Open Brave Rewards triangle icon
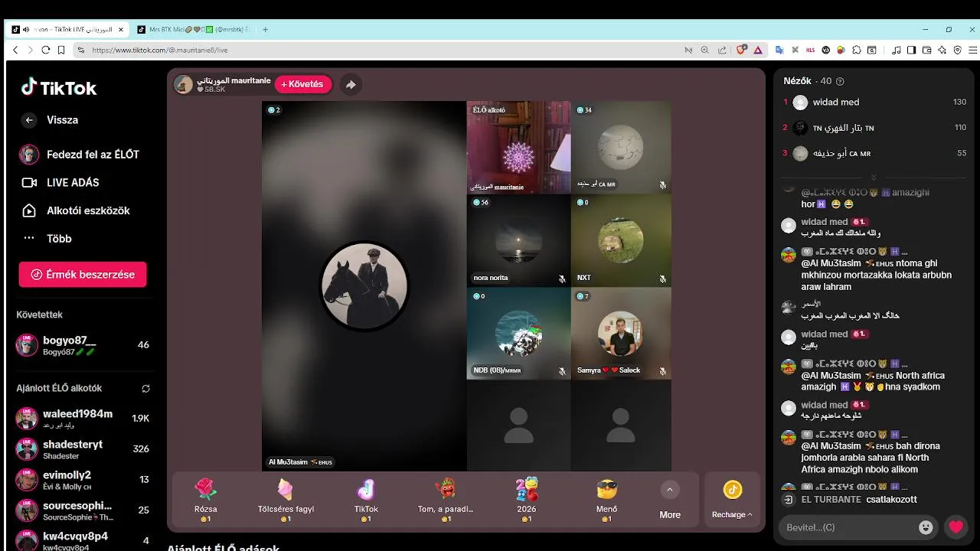Viewport: 980px width, 551px height. pyautogui.click(x=758, y=50)
